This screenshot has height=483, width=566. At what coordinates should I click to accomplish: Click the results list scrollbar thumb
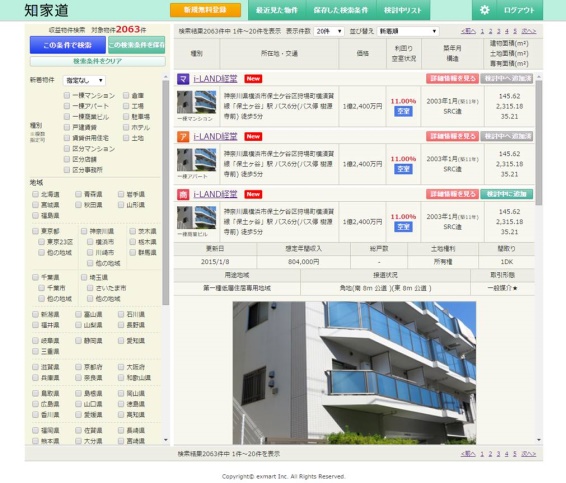tap(539, 143)
